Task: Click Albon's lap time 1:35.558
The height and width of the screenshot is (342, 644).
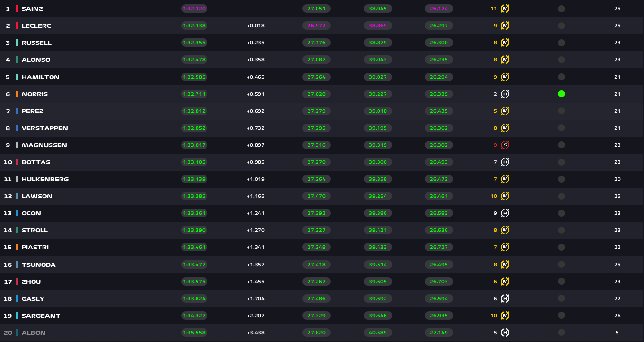Action: click(194, 333)
